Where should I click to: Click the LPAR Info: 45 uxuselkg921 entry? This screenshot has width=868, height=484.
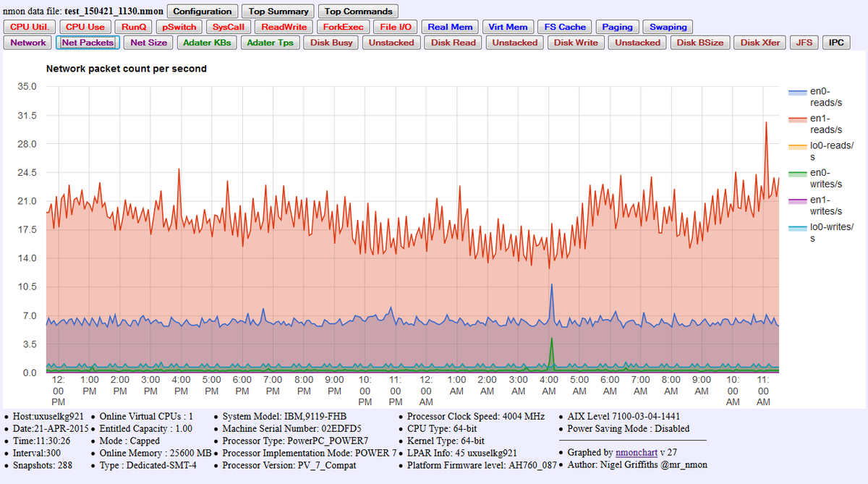click(462, 453)
